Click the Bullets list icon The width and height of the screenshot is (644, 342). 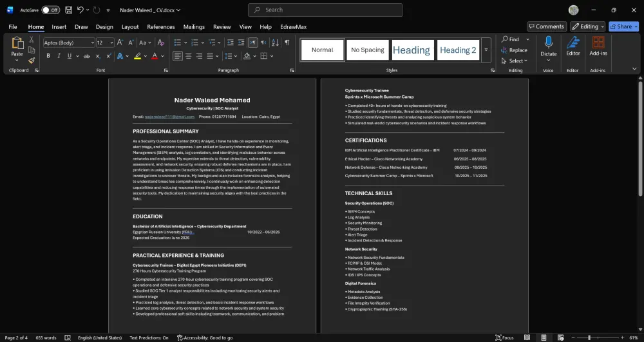(178, 43)
